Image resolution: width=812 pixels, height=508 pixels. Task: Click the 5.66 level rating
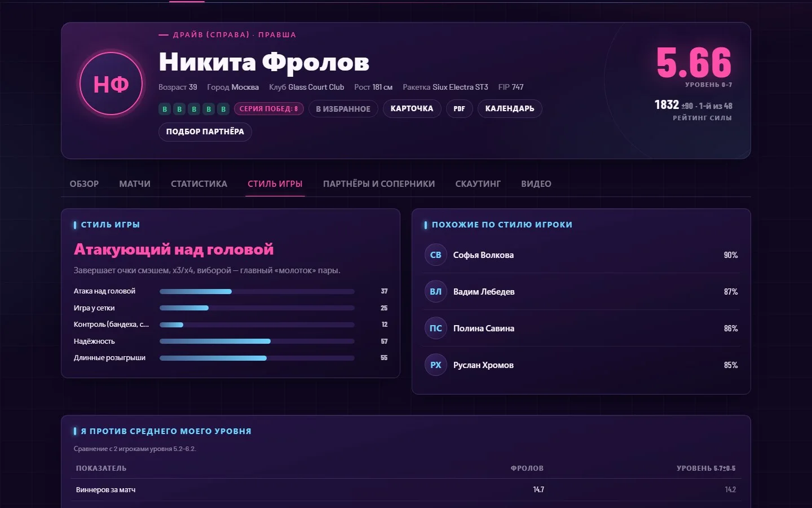(694, 63)
